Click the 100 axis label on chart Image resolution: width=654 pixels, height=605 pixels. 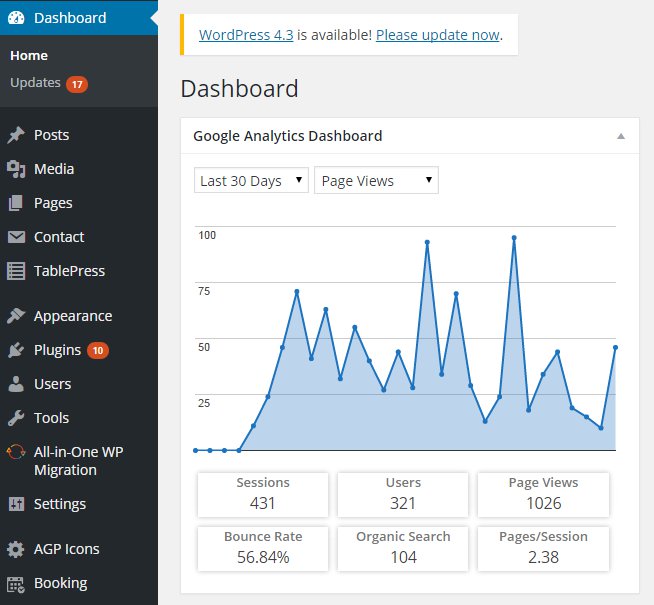tap(207, 235)
